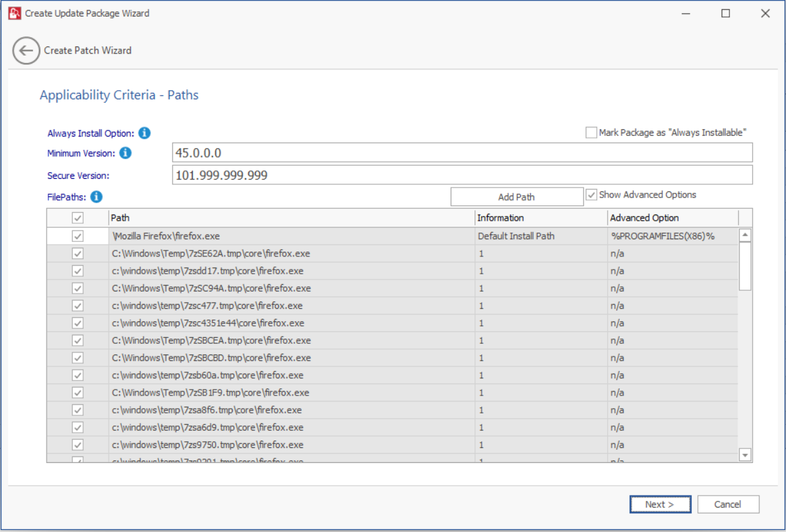Click the scroll-up arrow of the paths list
The width and height of the screenshot is (786, 532).
[746, 235]
